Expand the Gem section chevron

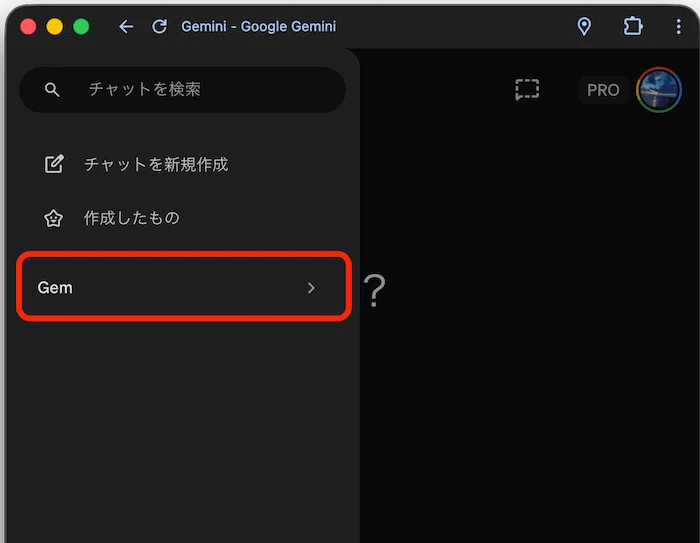(x=311, y=288)
